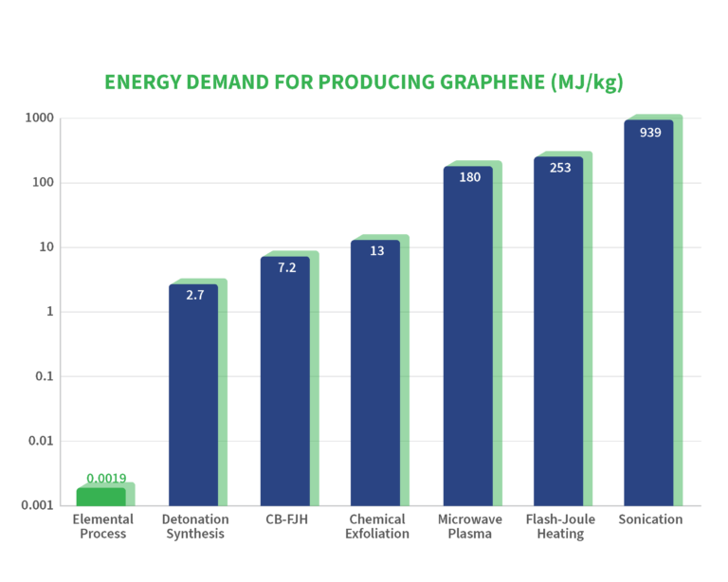Click the 0.001 y-axis tick label
728x582 pixels.
pyautogui.click(x=38, y=505)
